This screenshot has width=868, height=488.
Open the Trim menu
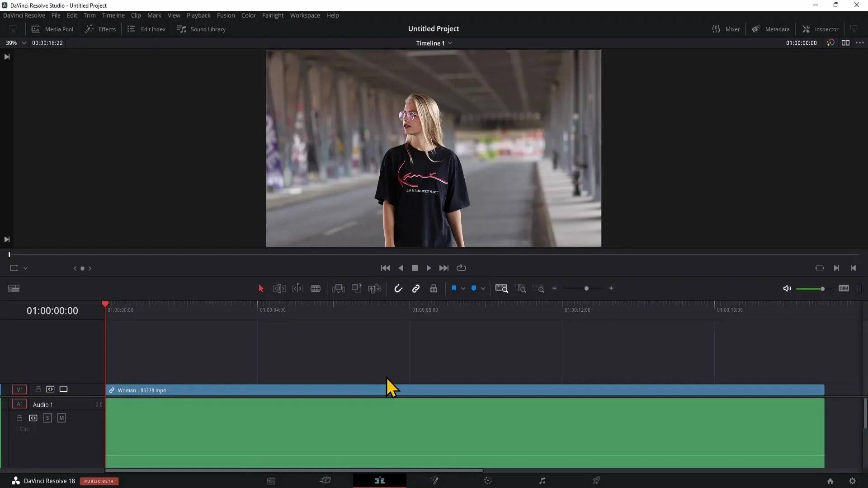(90, 15)
